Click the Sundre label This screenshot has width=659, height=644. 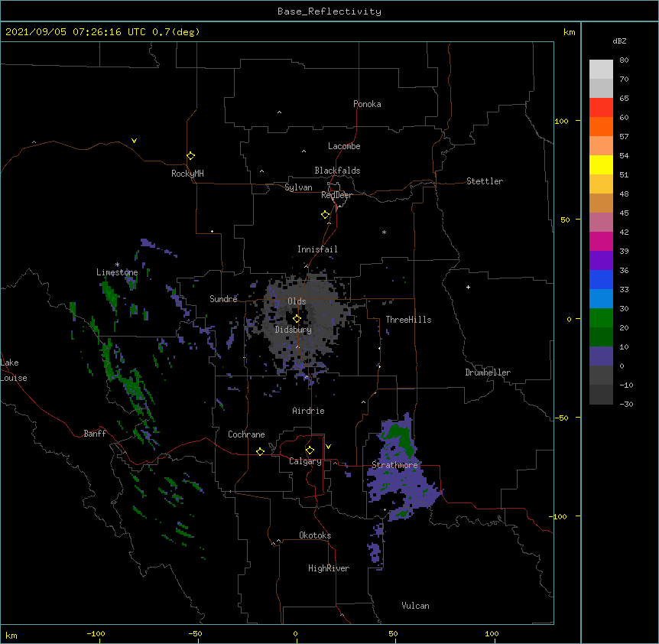tap(223, 299)
